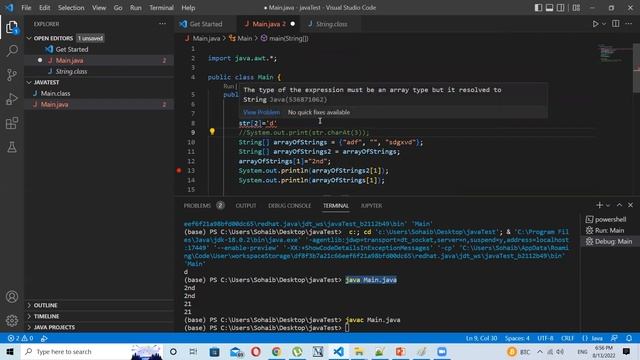Click View Problem link in hover tooltip

click(261, 112)
